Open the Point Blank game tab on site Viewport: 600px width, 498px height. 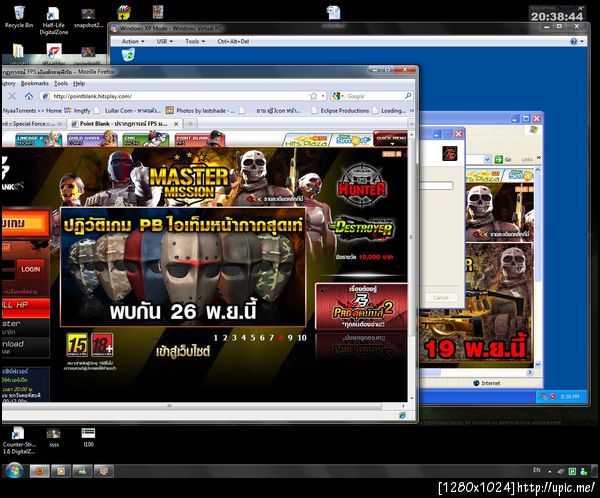199,140
